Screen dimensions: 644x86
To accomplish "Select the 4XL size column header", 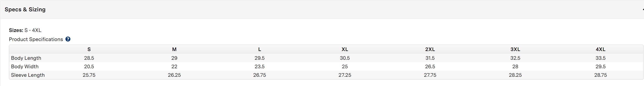I will 600,49.
